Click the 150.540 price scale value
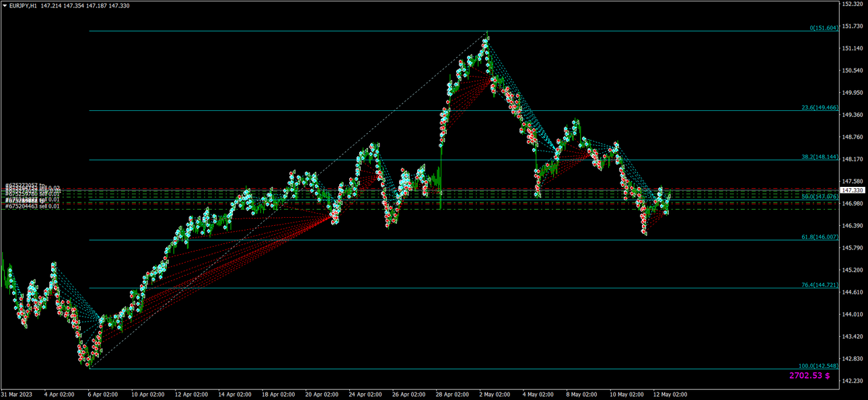 (x=852, y=71)
